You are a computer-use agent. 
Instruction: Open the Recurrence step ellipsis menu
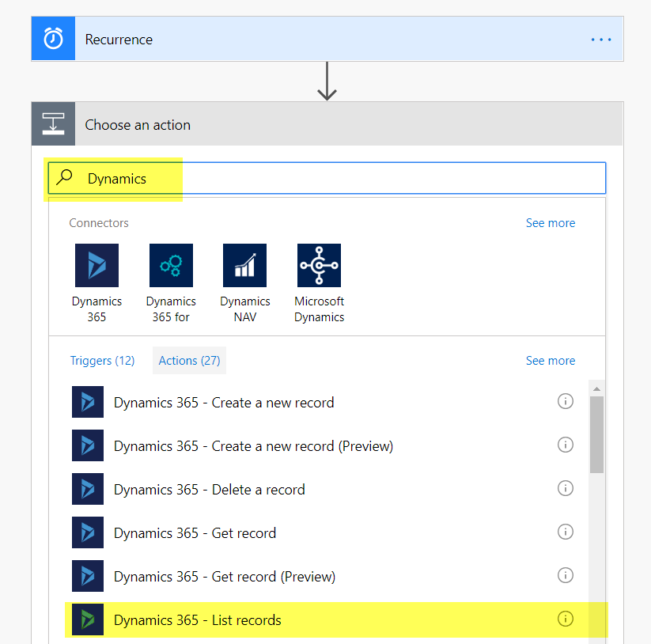tap(600, 40)
